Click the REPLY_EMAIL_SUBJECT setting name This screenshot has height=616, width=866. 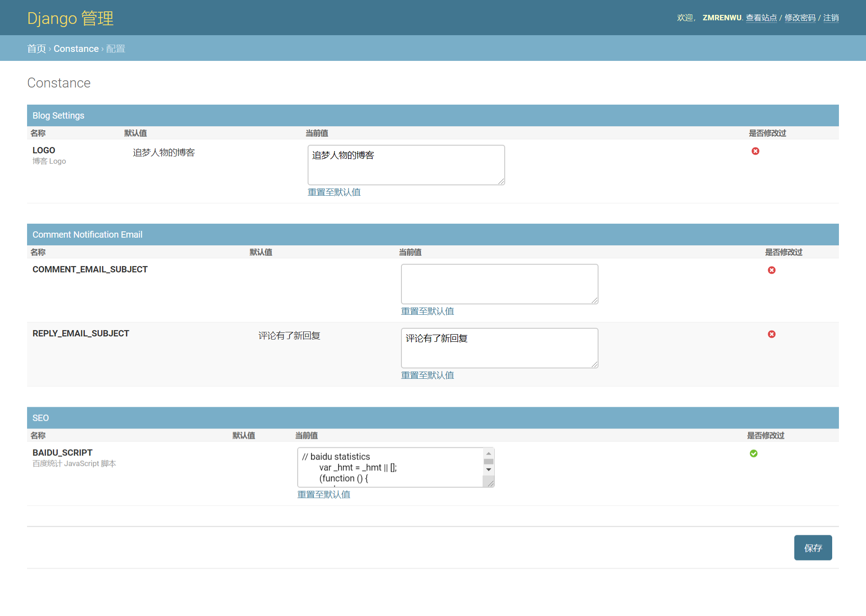81,333
